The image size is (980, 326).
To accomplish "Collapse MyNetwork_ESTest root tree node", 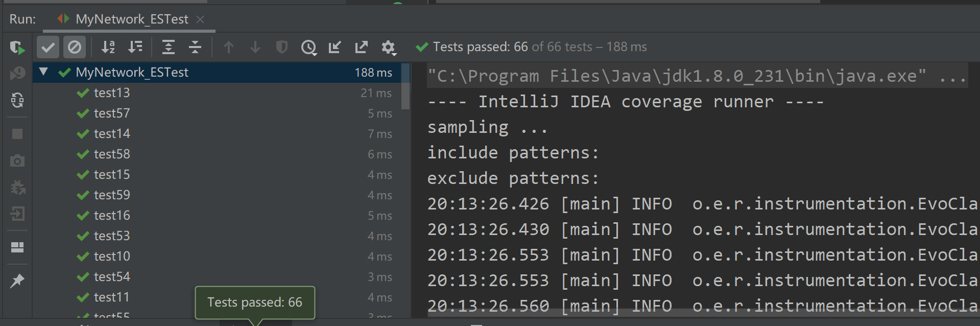I will 43,72.
